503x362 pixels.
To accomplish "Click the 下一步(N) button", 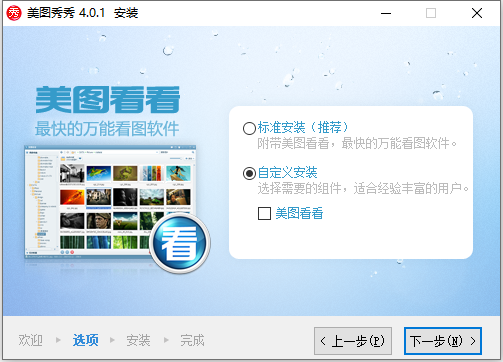I will tap(443, 341).
